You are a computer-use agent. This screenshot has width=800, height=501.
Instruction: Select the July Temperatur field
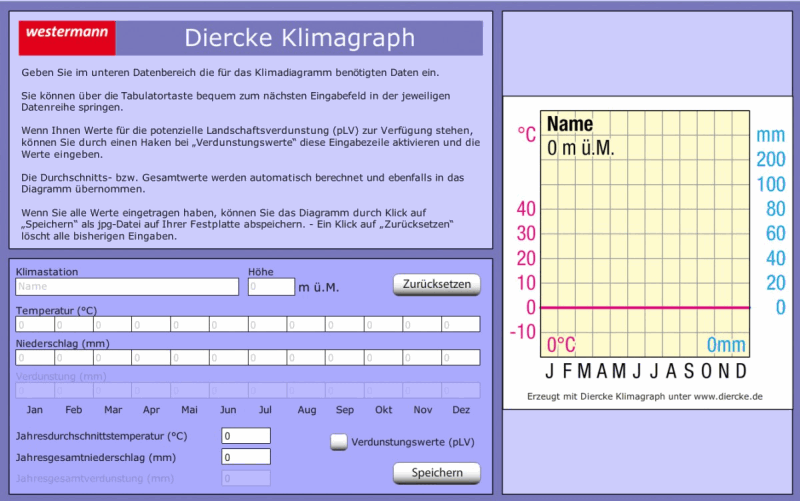coord(268,324)
